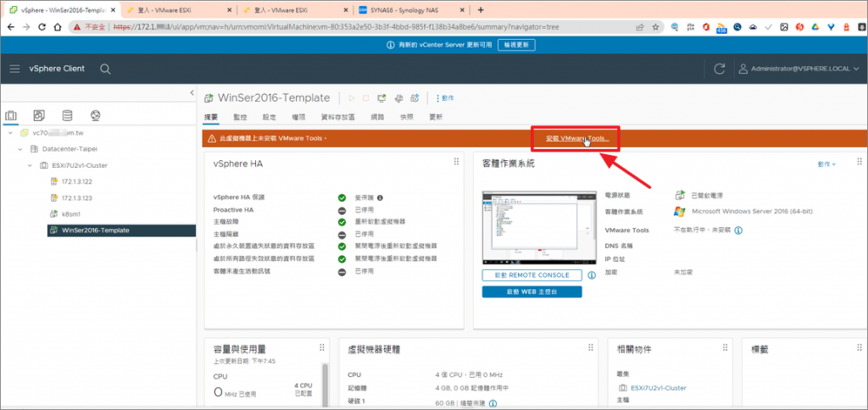868x410 pixels.
Task: Click the 相關物件 card drag handle
Action: point(726,347)
